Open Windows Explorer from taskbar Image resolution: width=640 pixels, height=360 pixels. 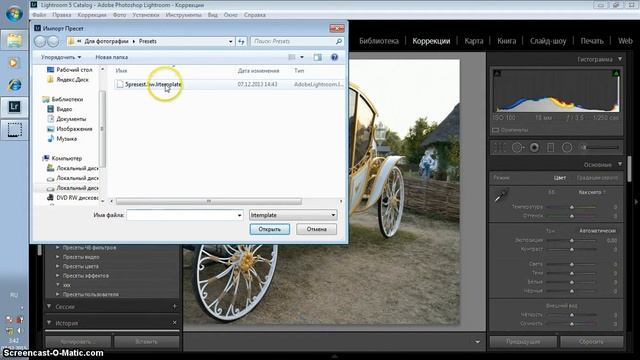coord(14,40)
